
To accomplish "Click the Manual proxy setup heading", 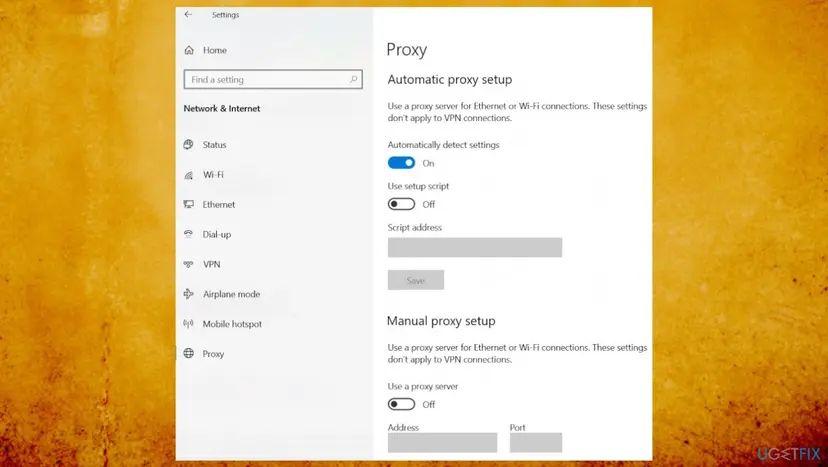I will 441,321.
